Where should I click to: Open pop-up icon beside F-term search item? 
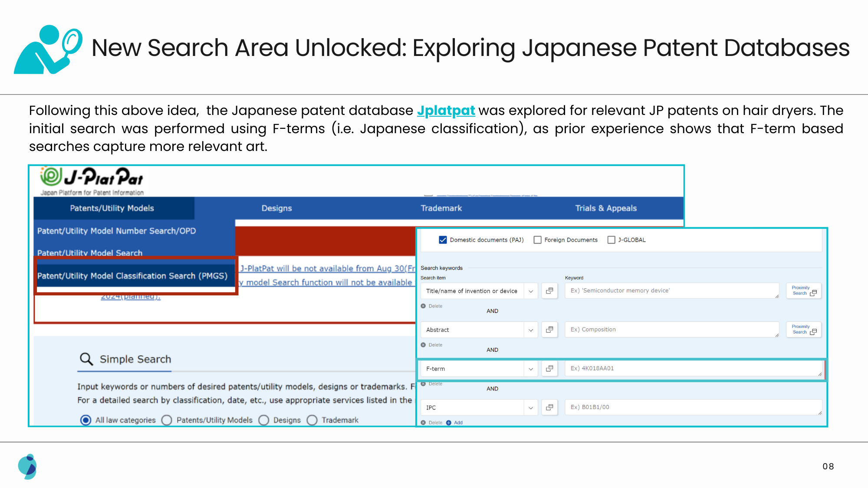549,369
